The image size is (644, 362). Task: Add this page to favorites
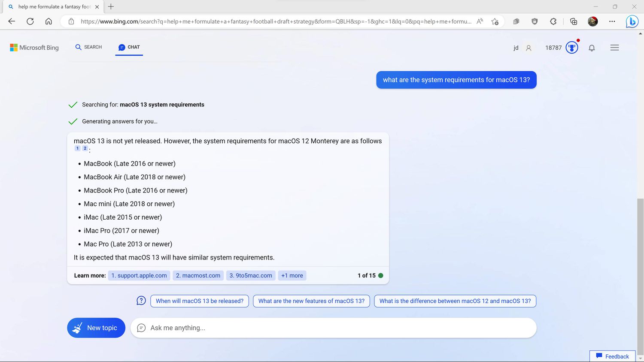point(495,21)
